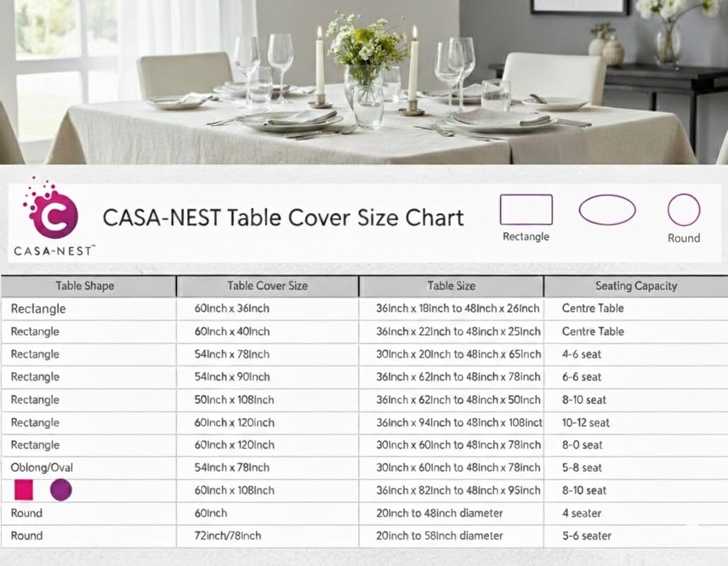Click the Seating Capacity column header
728x566 pixels.
pos(636,286)
